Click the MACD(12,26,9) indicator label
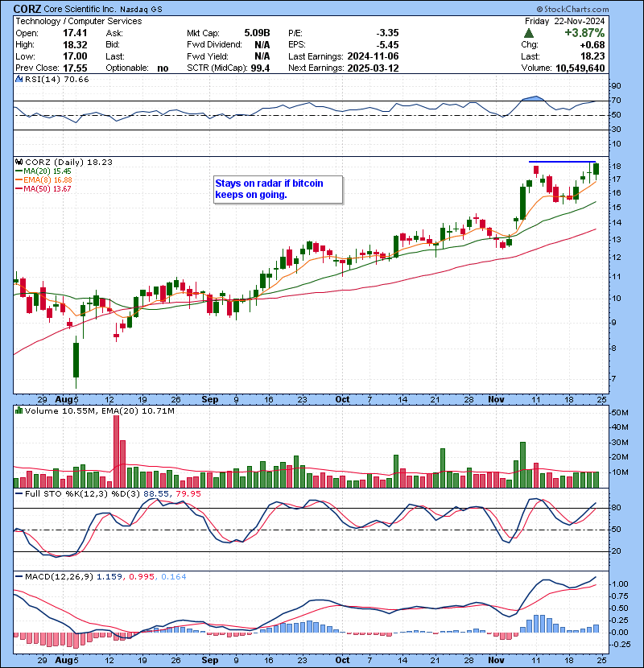 click(x=59, y=576)
